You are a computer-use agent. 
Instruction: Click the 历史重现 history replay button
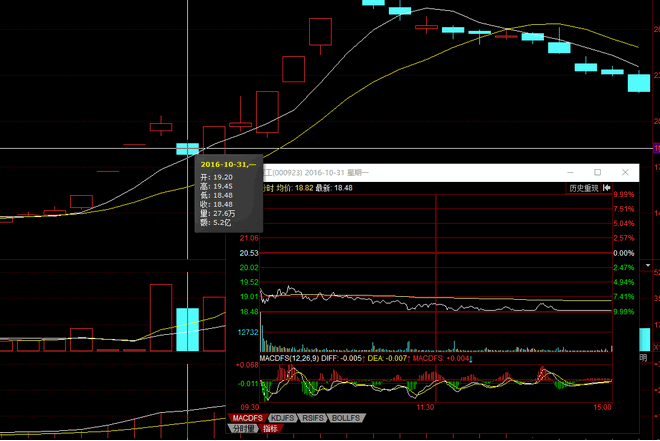[583, 188]
